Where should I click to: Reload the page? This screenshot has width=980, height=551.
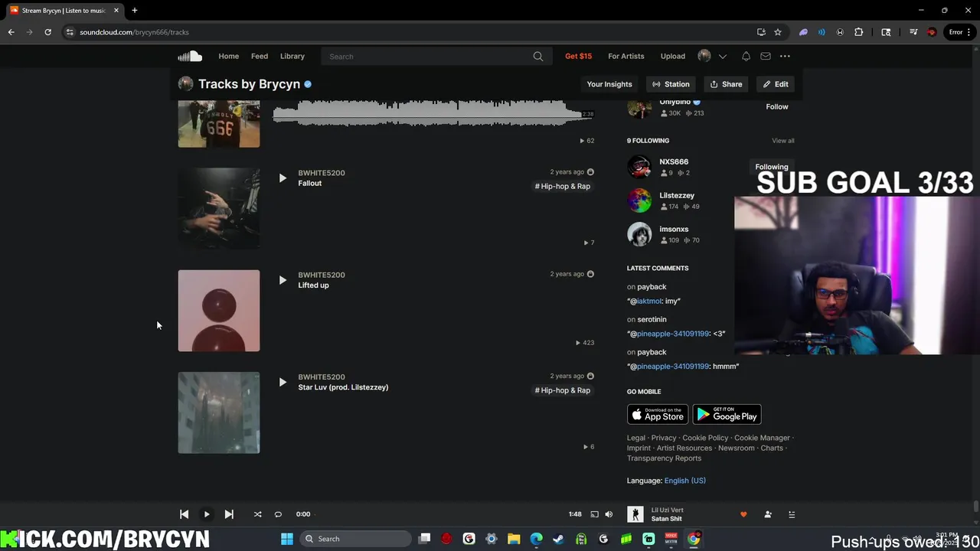[x=47, y=32]
